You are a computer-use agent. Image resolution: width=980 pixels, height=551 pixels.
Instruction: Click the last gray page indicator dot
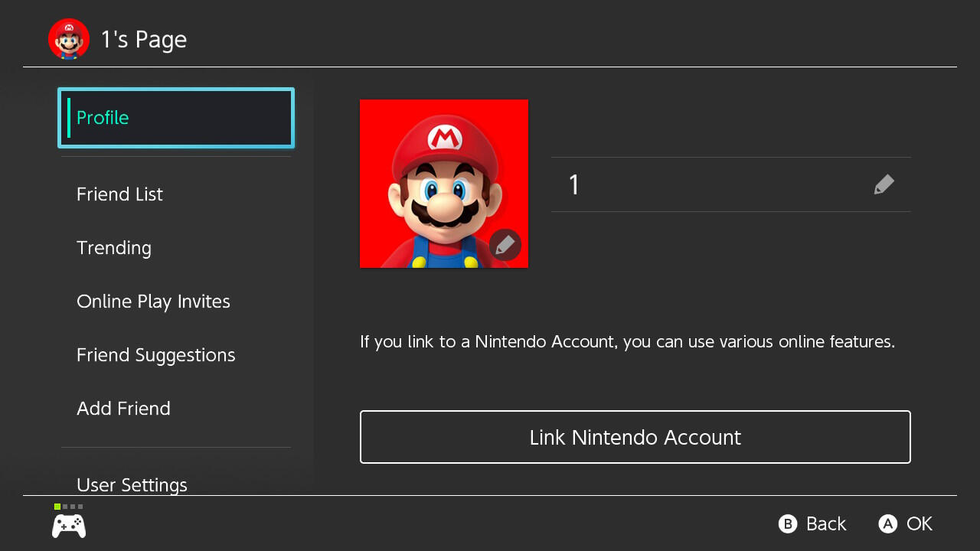click(80, 506)
